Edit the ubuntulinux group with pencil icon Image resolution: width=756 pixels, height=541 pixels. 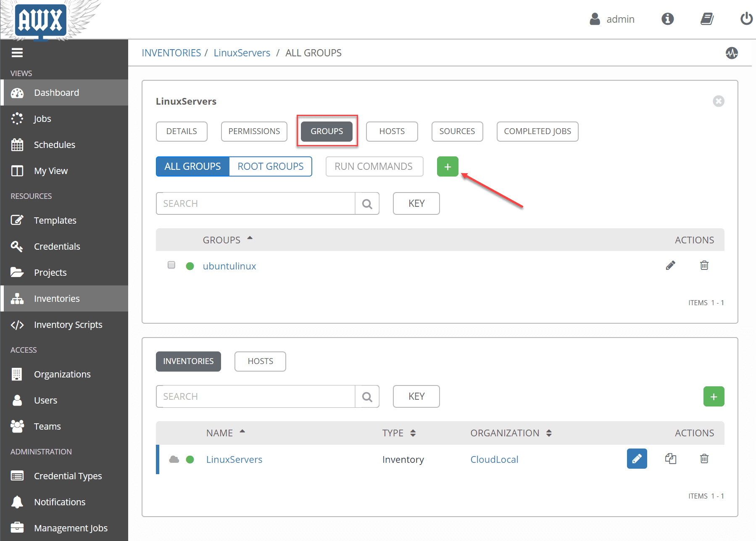click(x=670, y=265)
